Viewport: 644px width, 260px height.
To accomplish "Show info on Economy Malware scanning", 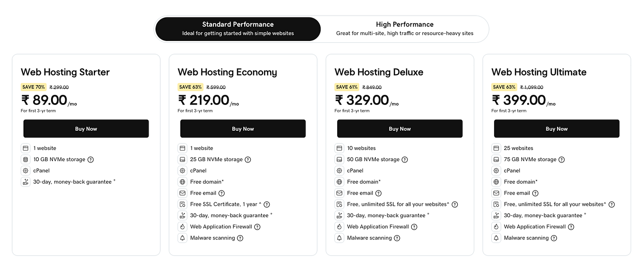I will tap(240, 238).
